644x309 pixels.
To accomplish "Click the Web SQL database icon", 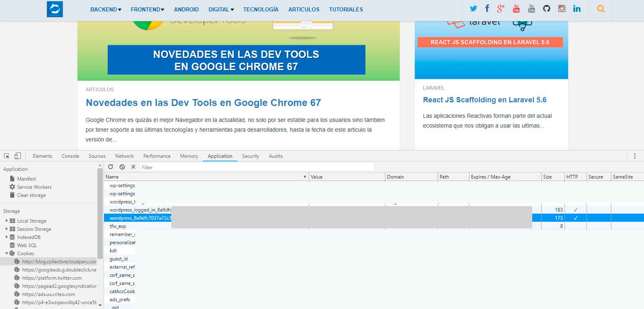I will point(13,245).
